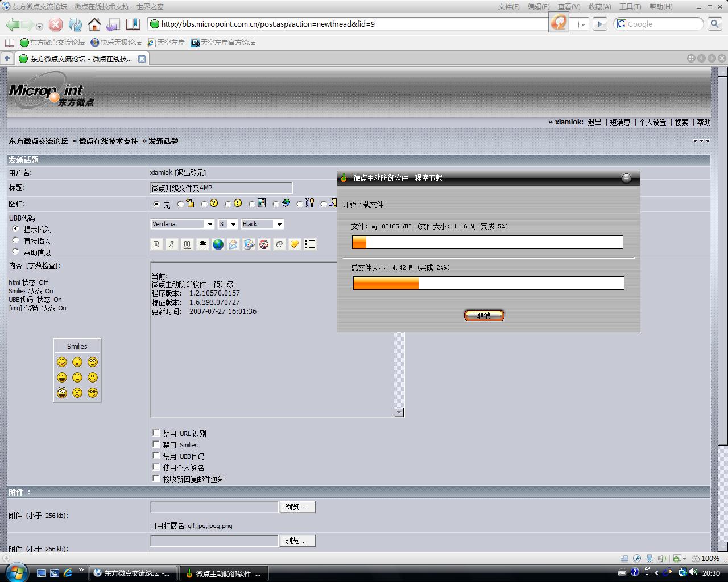Image resolution: width=728 pixels, height=582 pixels.
Task: Apply italic formatting in post editor
Action: [x=172, y=244]
